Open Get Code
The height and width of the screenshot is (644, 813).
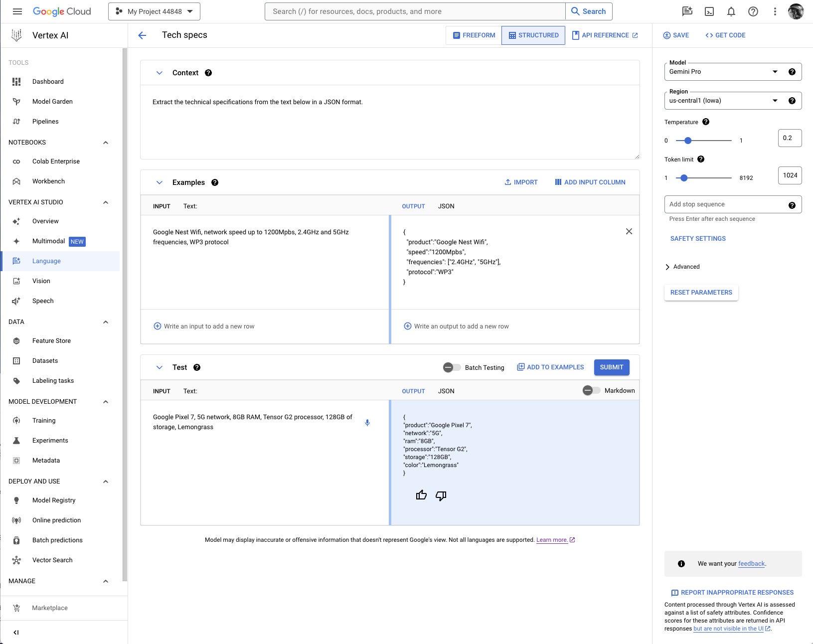(x=725, y=35)
